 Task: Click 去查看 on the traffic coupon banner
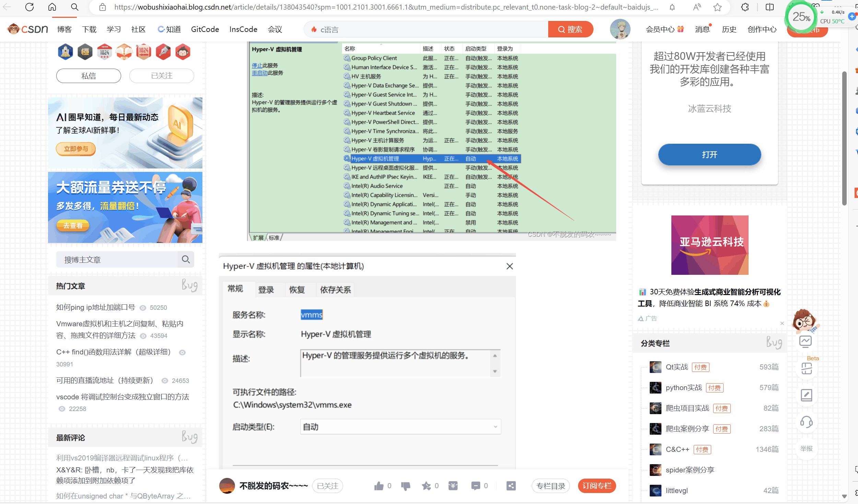(73, 225)
